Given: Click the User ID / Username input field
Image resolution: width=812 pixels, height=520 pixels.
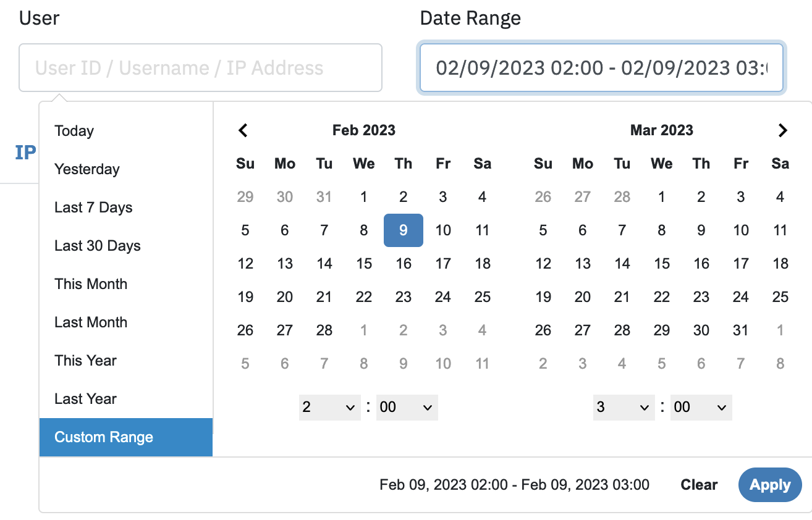Looking at the screenshot, I should pyautogui.click(x=201, y=67).
